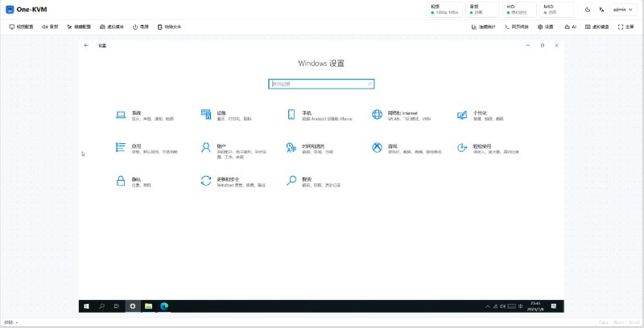The width and height of the screenshot is (644, 328).
Task: Open the 音频 audio toolbar item
Action: click(x=50, y=27)
